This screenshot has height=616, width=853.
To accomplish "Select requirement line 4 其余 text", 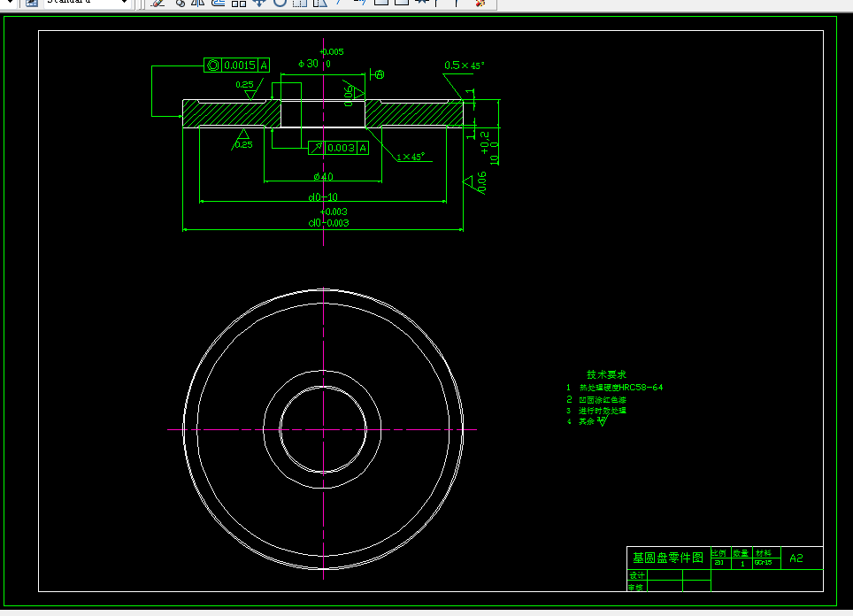I will tap(587, 421).
